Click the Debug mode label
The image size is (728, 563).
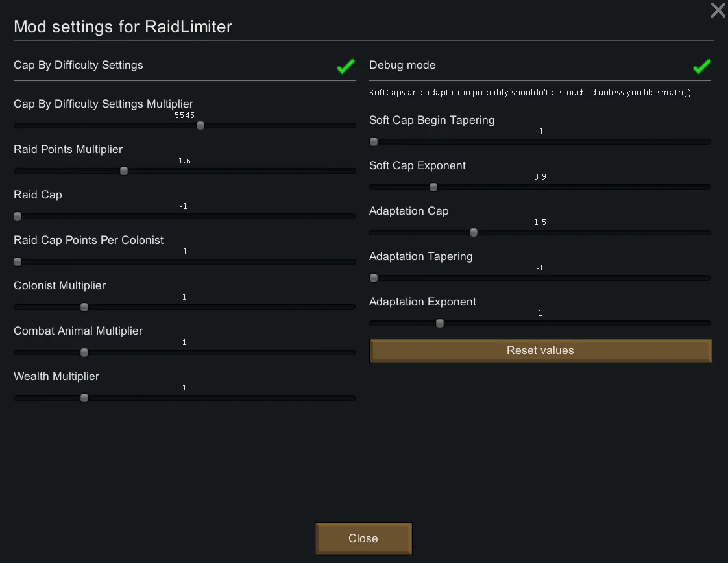pyautogui.click(x=402, y=65)
